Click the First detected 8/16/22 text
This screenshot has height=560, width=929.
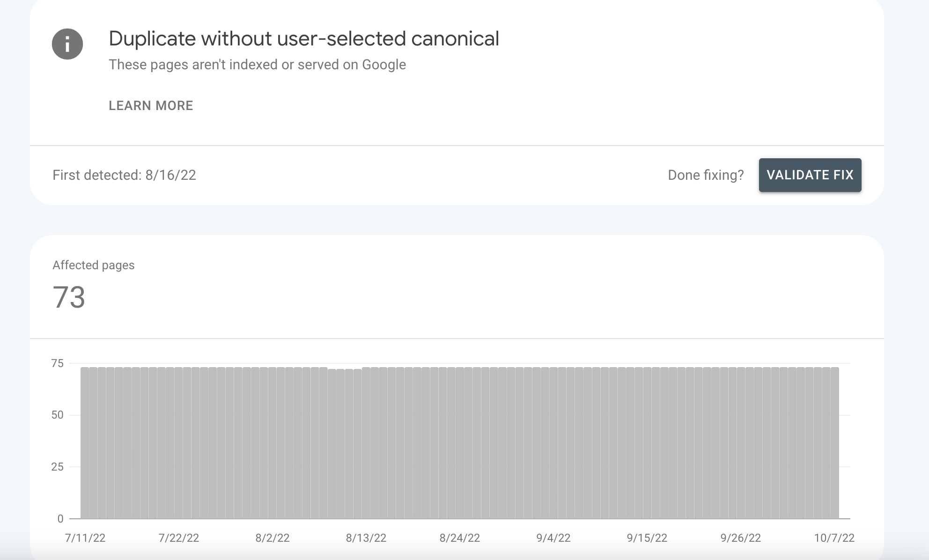(x=124, y=175)
